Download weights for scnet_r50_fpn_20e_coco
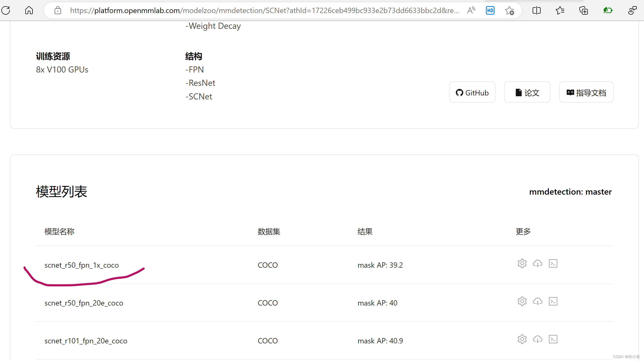Screen dimensions: 644x361 point(537,301)
